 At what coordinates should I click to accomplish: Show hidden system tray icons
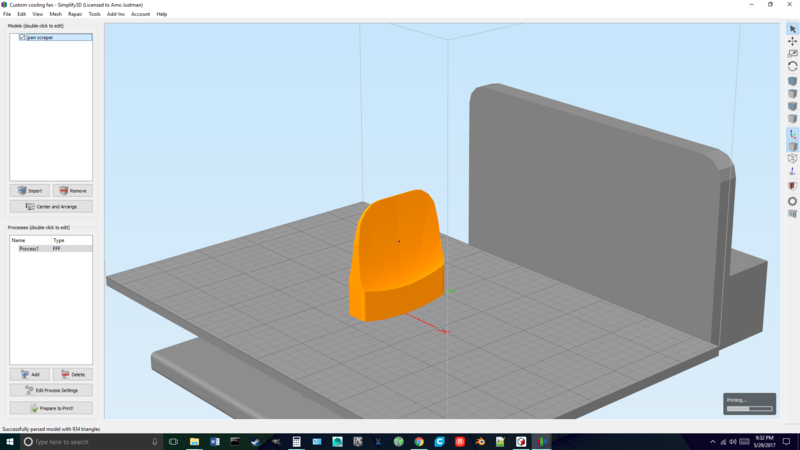[713, 442]
